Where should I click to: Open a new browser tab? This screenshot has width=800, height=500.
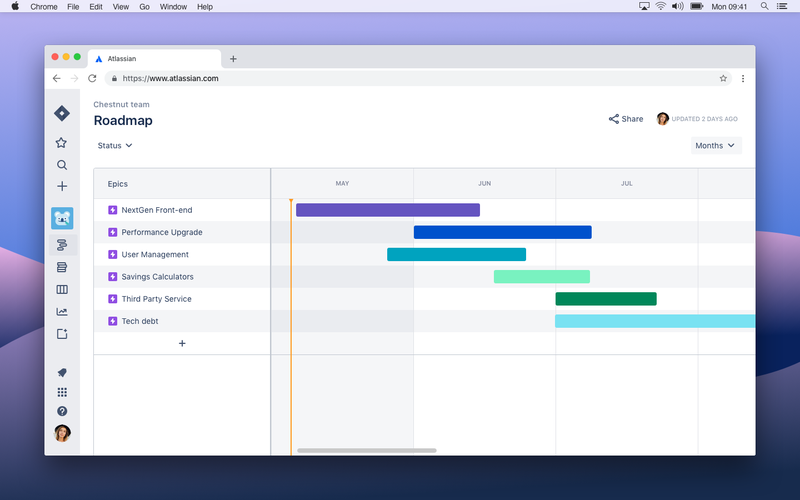[233, 59]
